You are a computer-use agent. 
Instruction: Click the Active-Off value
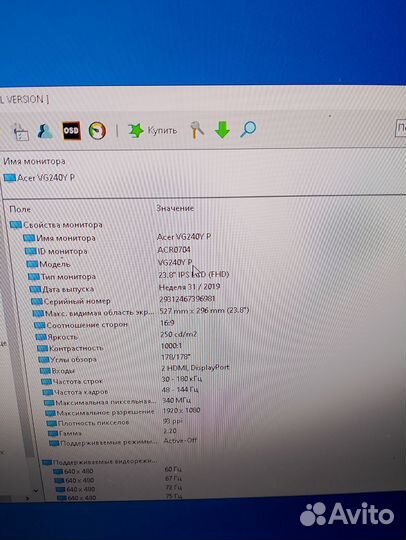pyautogui.click(x=180, y=440)
